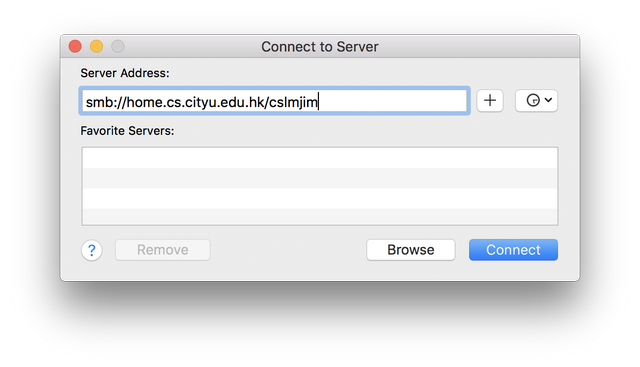
Task: Expand the recent servers chevron arrow
Action: tap(549, 100)
